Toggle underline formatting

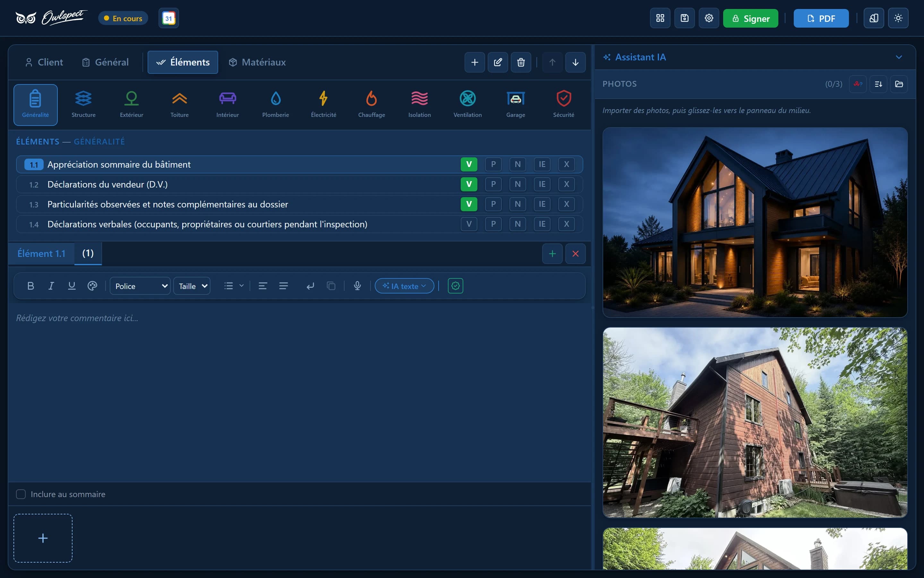[72, 286]
